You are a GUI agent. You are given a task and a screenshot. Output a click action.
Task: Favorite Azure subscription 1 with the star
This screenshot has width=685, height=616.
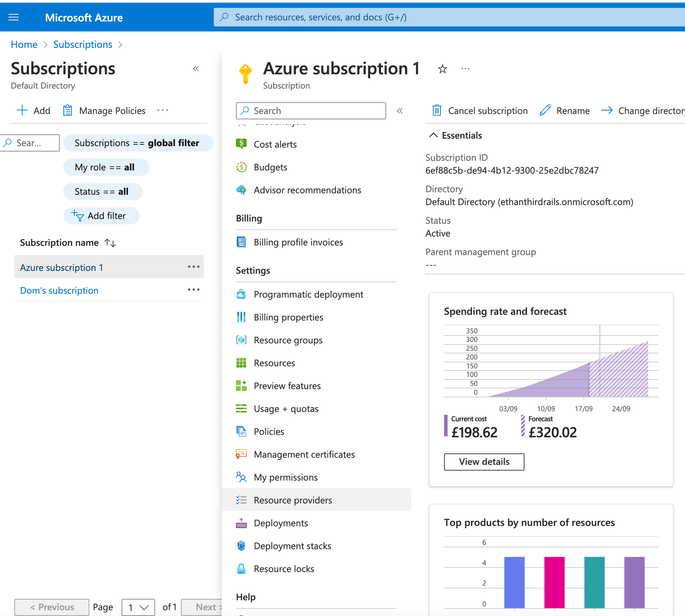(x=443, y=69)
